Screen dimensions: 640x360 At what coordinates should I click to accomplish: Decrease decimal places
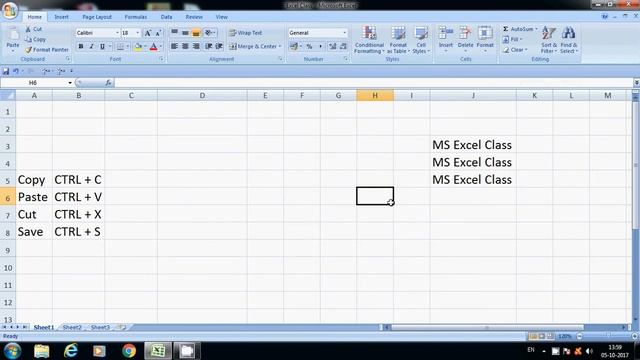343,47
